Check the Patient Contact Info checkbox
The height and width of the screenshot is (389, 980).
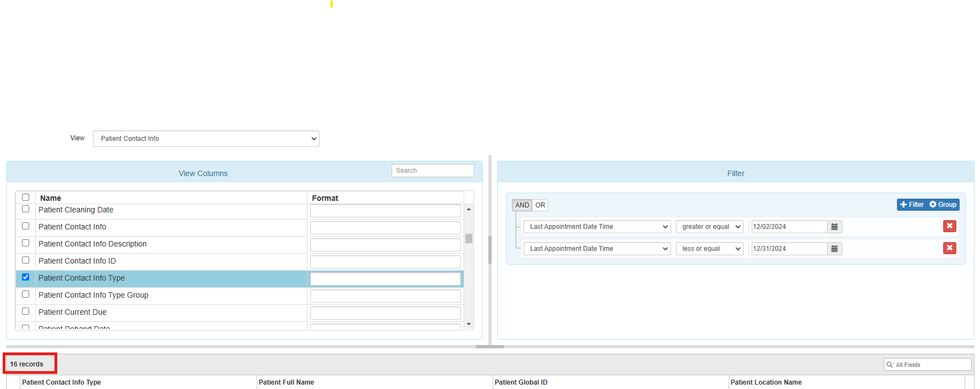click(x=25, y=226)
